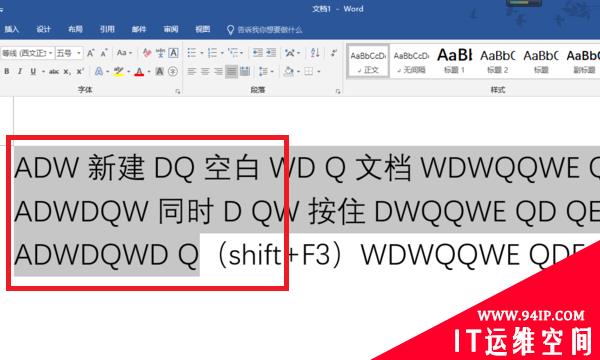Switch to the 插入 tab
Image resolution: width=600 pixels, height=360 pixels.
(11, 29)
